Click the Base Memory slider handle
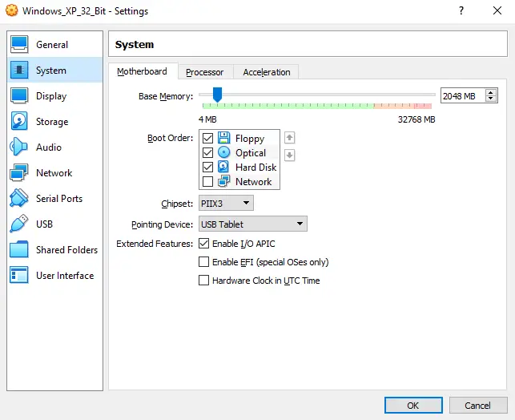515x420 pixels. pos(217,95)
